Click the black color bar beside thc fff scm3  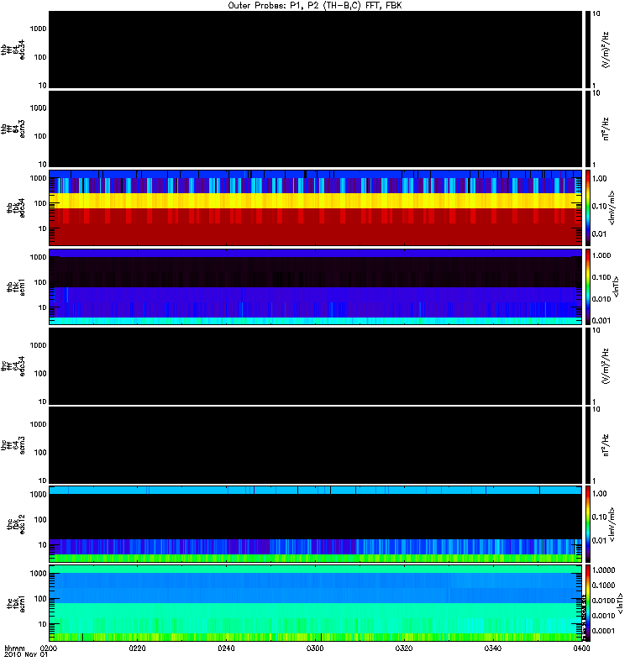point(588,445)
